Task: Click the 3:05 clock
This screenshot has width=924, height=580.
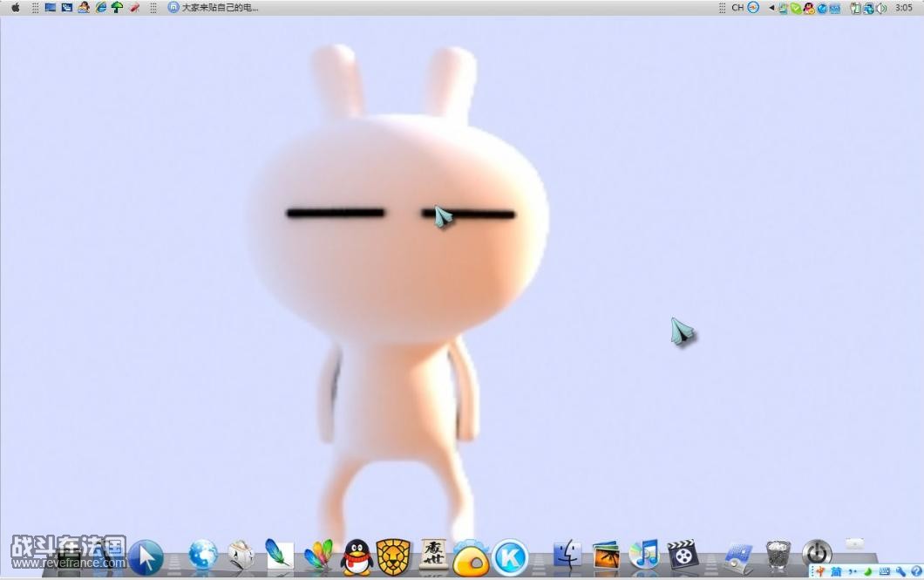Action: (903, 8)
